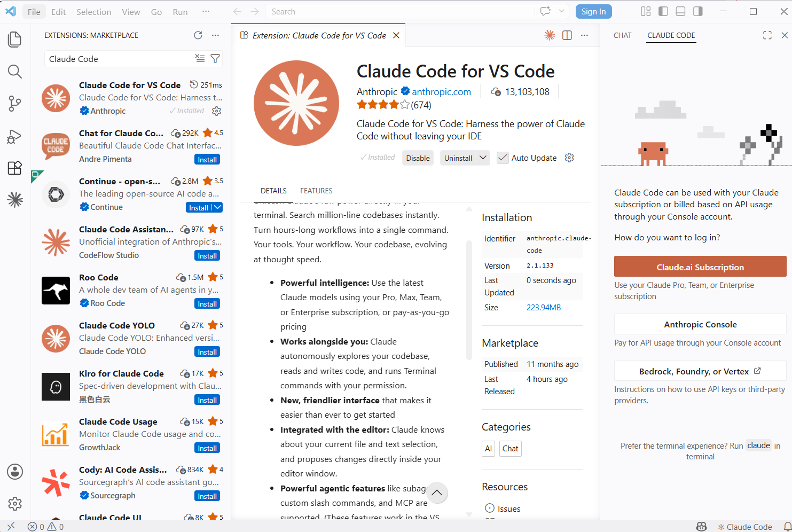This screenshot has height=532, width=792.
Task: Open the File menu
Action: tap(34, 12)
